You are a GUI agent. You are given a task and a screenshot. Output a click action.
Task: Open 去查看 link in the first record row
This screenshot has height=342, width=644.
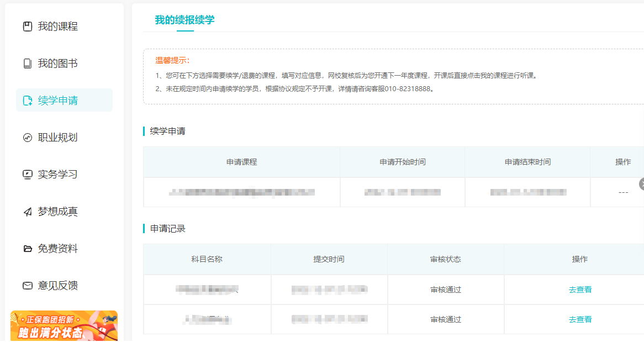pos(580,289)
